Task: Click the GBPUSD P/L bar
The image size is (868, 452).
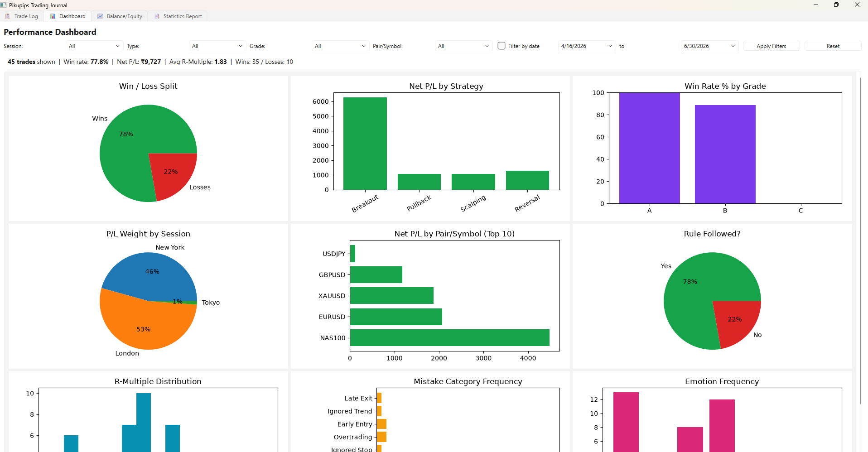Action: pos(376,274)
